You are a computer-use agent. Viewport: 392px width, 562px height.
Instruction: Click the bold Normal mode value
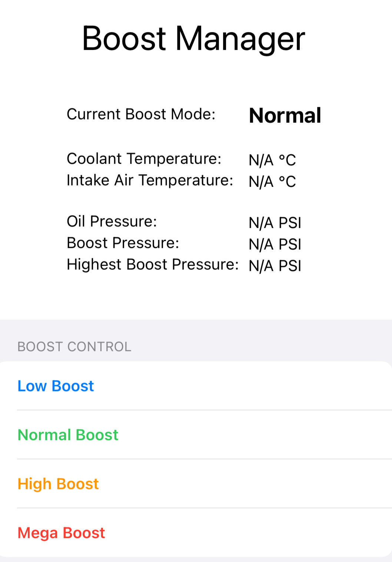click(x=285, y=115)
